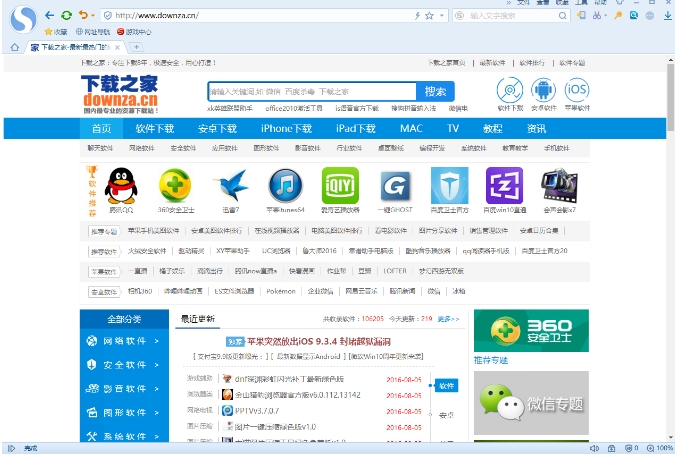Select the blue 软件 filter tab
675x454 pixels.
click(x=446, y=386)
